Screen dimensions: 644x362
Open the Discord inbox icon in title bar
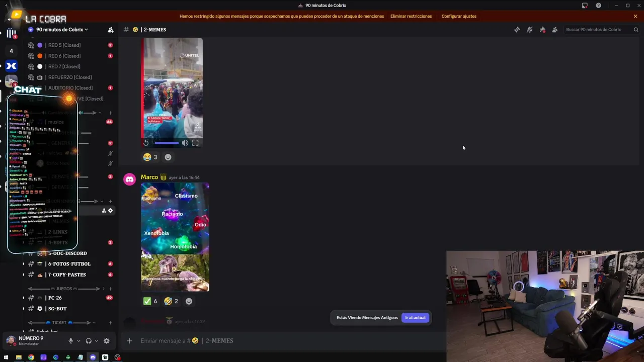[585, 6]
